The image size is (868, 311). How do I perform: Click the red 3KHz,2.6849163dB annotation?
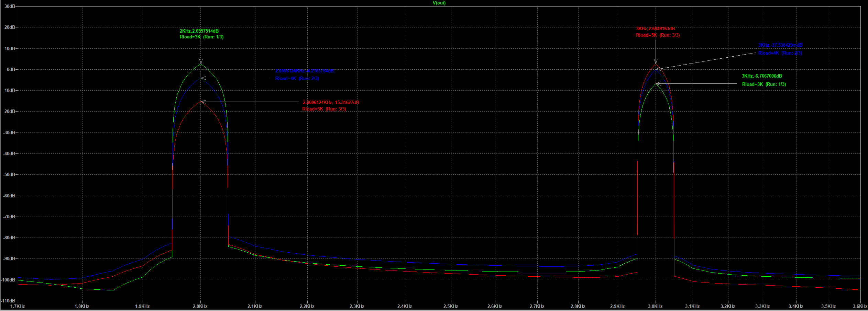click(655, 29)
